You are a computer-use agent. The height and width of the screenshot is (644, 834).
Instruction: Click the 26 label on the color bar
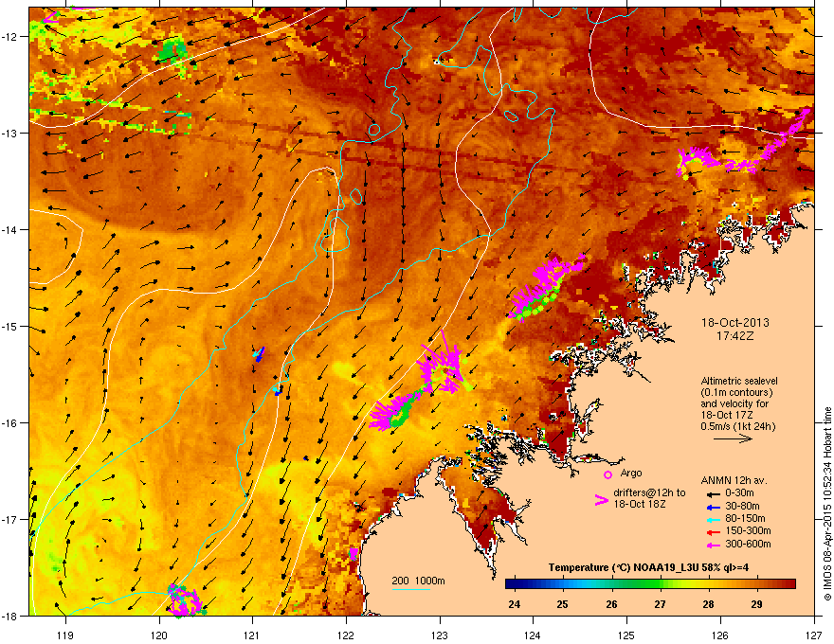(x=611, y=604)
